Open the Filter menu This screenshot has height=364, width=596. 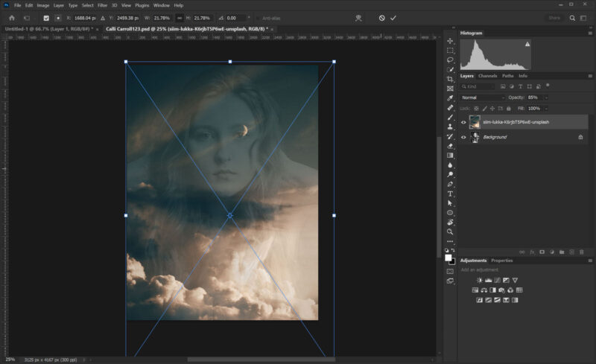pyautogui.click(x=102, y=5)
